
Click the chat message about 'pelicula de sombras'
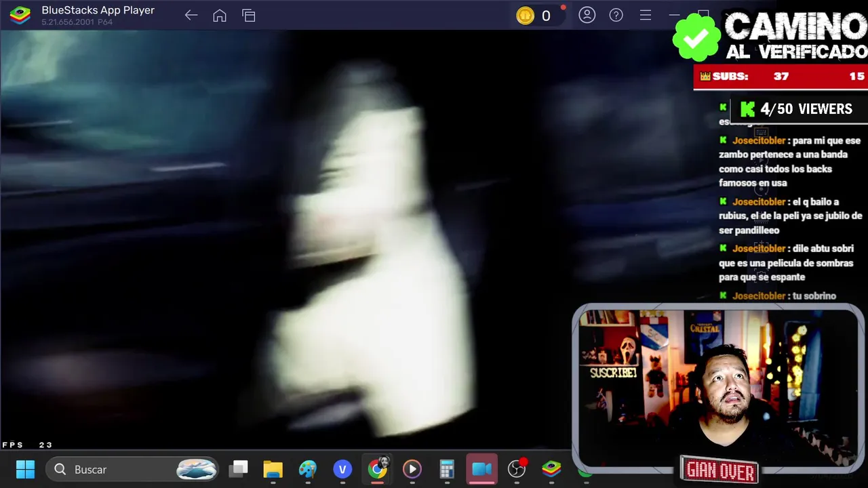(x=787, y=263)
